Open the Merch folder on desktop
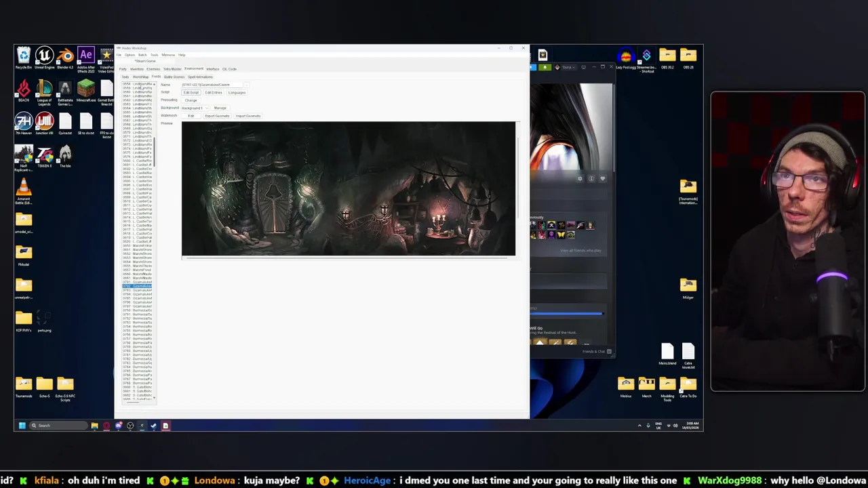Viewport: 868px width, 488px height. pyautogui.click(x=646, y=386)
